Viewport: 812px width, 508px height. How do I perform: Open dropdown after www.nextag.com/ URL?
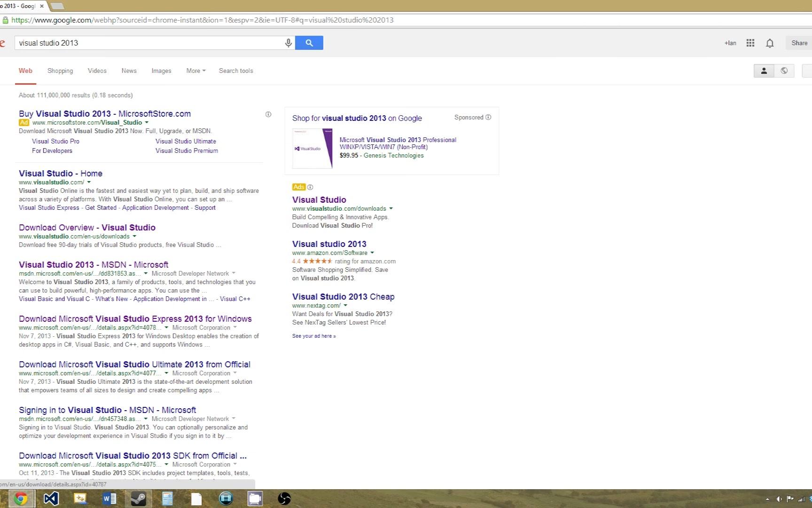point(345,305)
